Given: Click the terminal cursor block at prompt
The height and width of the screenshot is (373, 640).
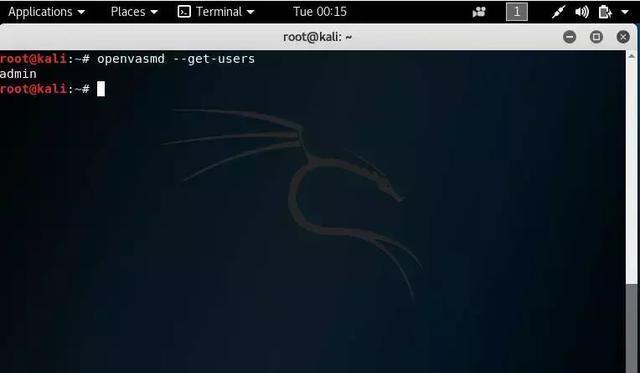Looking at the screenshot, I should click(101, 89).
